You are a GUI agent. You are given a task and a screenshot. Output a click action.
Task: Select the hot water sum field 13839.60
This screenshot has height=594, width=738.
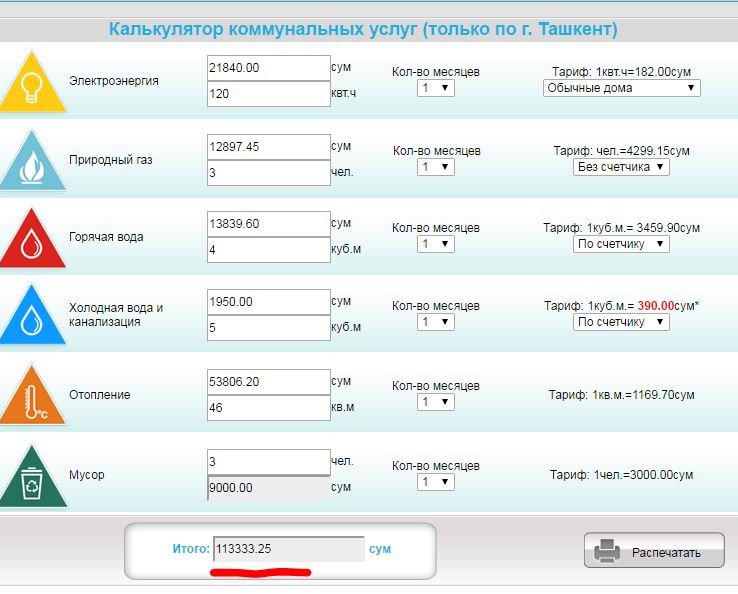268,223
